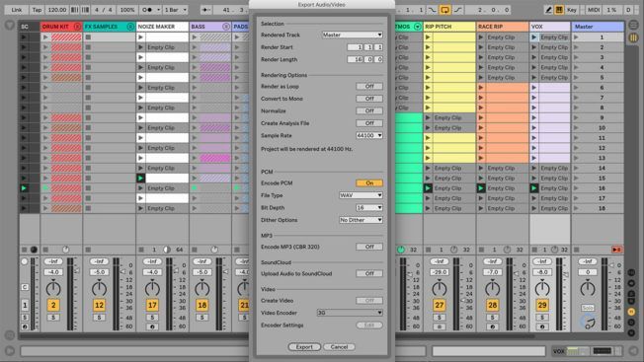The height and width of the screenshot is (362, 644).
Task: Click first clip stop button in FX SAMPLES
Action: (x=88, y=37)
